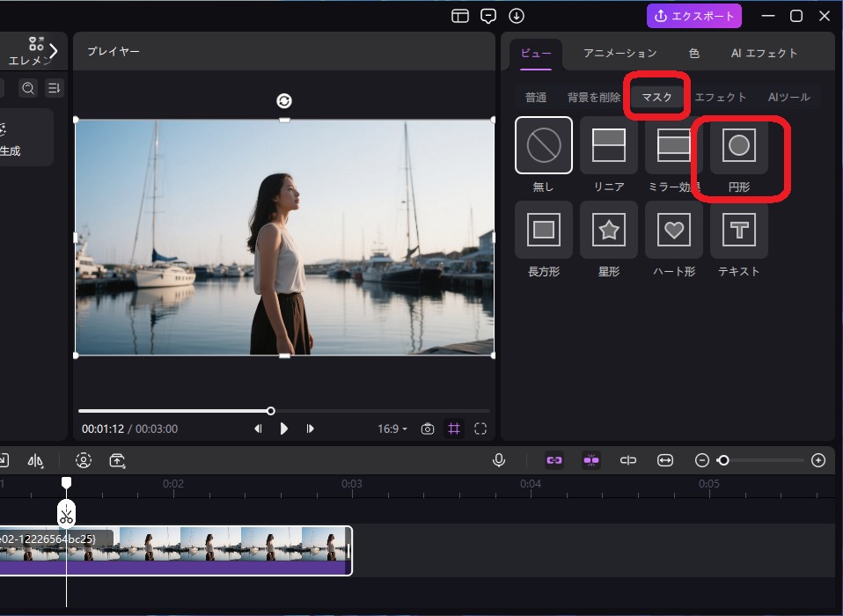Select the text (テキスト) mask
This screenshot has height=616, width=843.
pyautogui.click(x=739, y=231)
